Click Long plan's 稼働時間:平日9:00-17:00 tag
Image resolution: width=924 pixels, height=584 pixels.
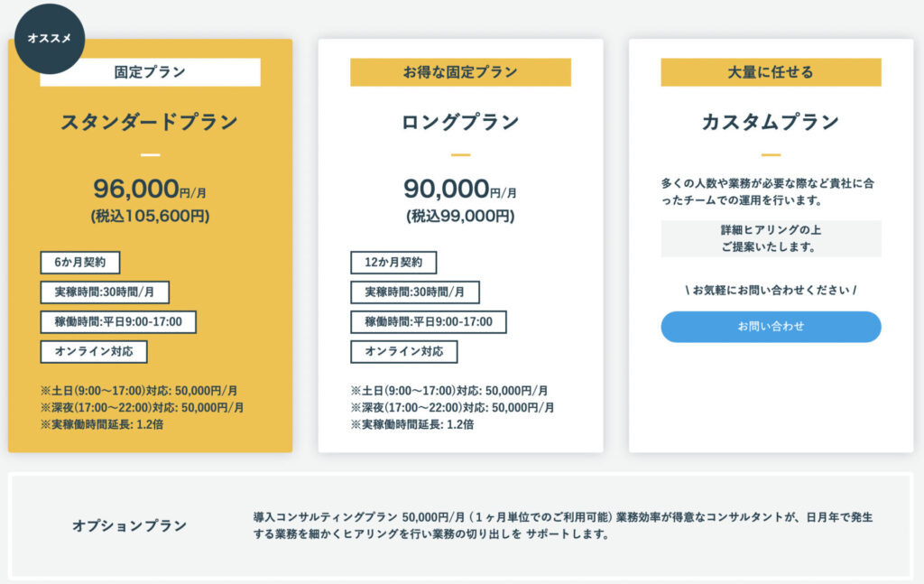(x=429, y=321)
